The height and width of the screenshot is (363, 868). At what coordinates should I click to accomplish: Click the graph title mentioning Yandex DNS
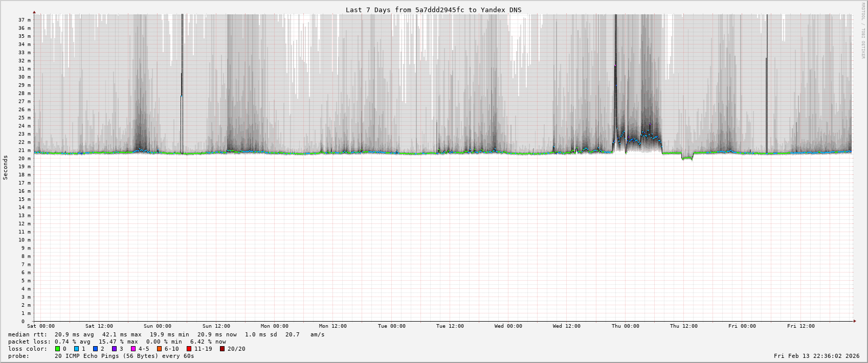coord(433,10)
